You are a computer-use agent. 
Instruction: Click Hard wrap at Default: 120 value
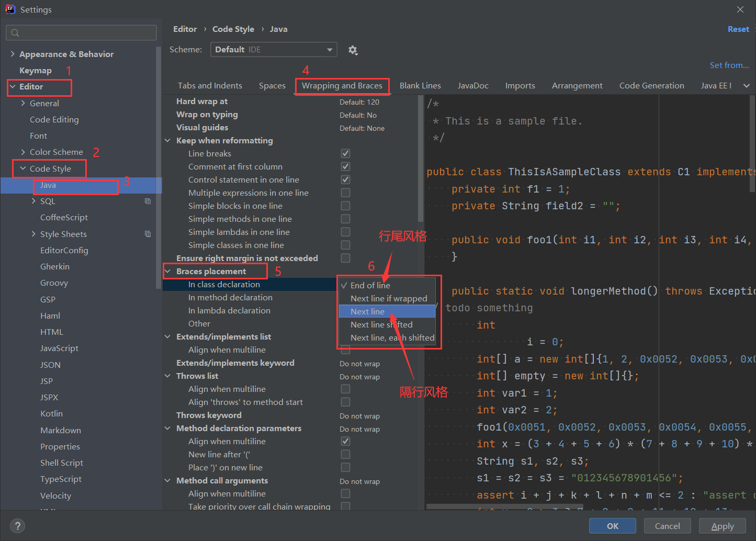pos(359,102)
